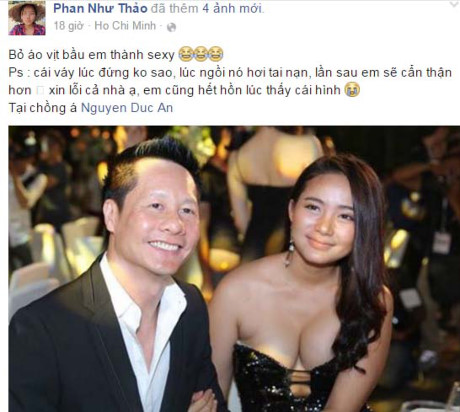460x412 pixels.
Task: Click the middle laughing-tears emoji
Action: (201, 54)
